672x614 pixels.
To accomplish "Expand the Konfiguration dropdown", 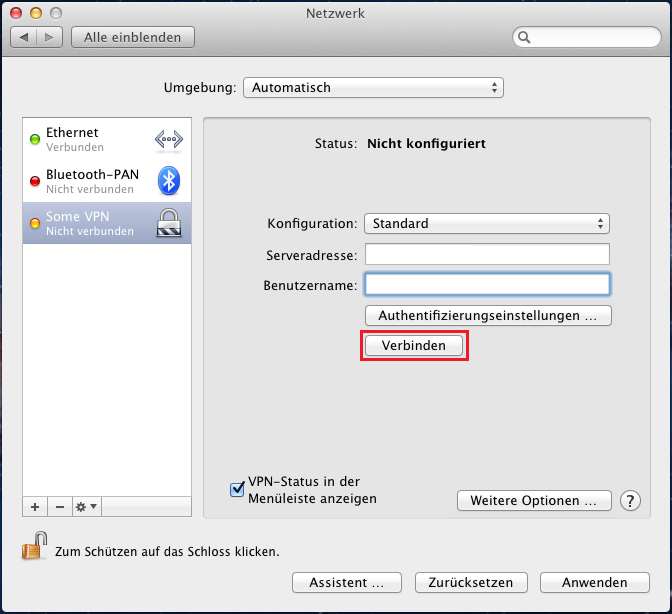I will point(486,224).
